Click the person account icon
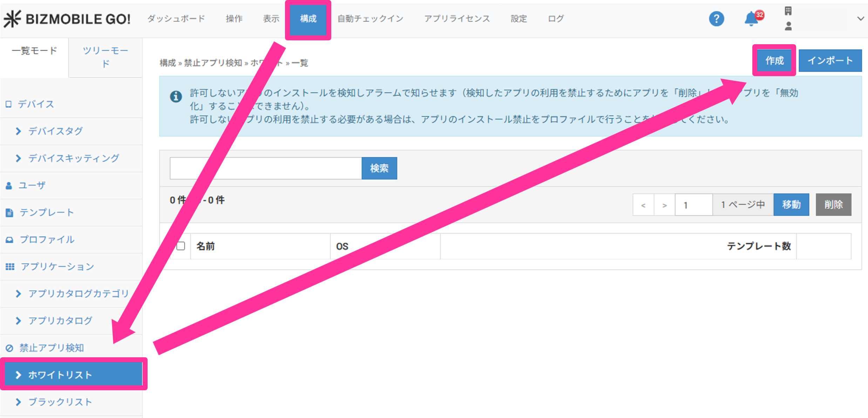Viewport: 868px width, 418px height. click(788, 26)
